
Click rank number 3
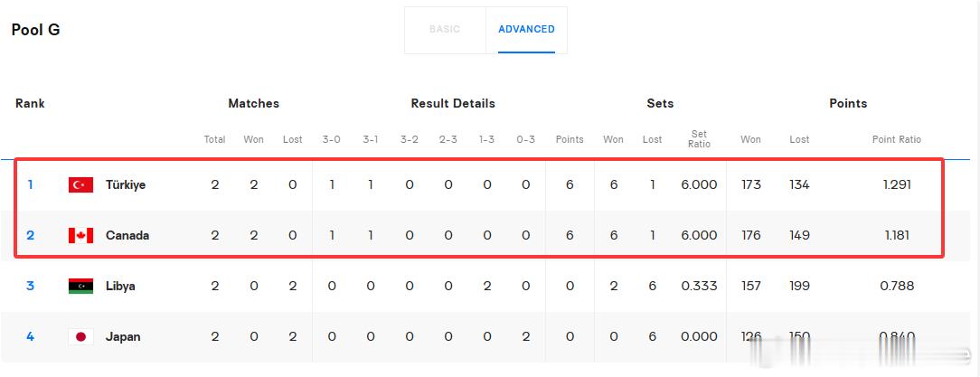tap(30, 287)
